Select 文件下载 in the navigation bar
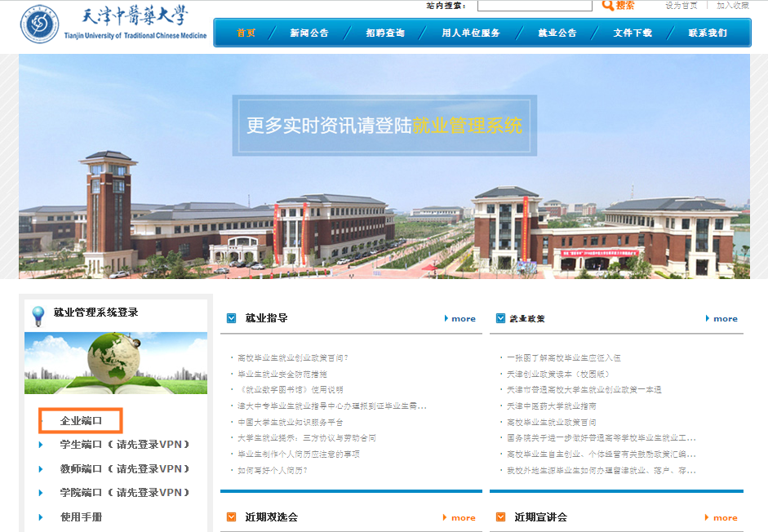Image resolution: width=768 pixels, height=532 pixels. click(633, 33)
